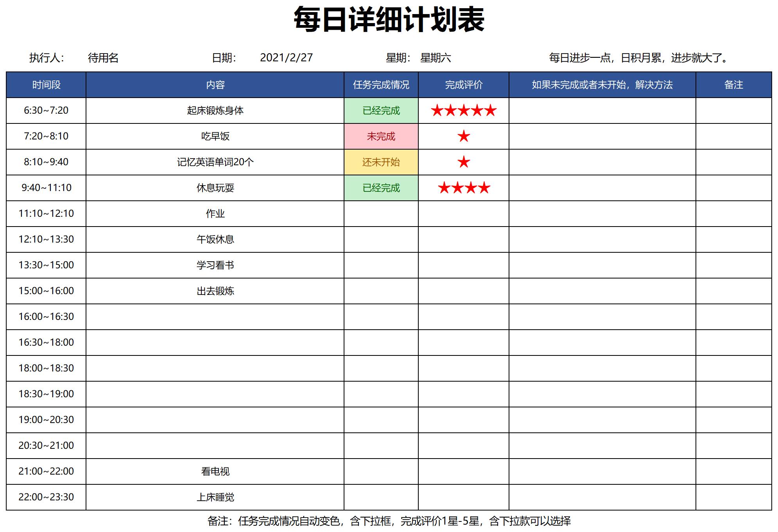Click empty content cell in 16:00~16:30 row

[215, 317]
